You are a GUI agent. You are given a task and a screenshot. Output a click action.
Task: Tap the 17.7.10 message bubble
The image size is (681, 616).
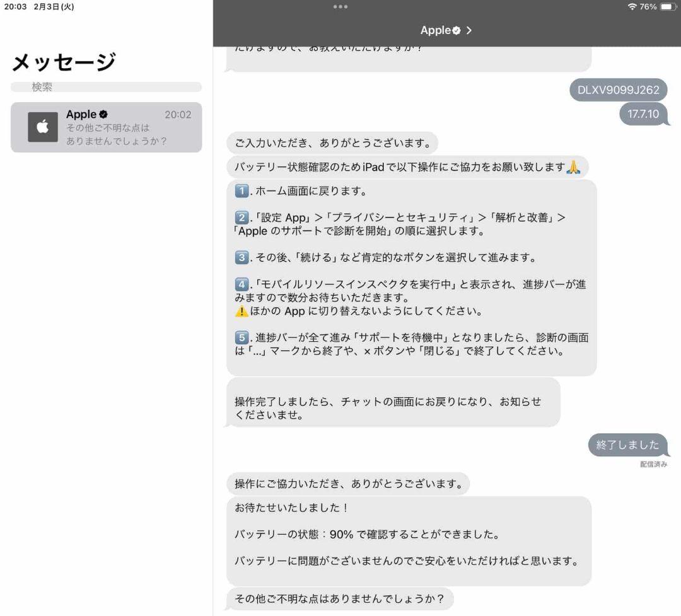click(x=643, y=115)
